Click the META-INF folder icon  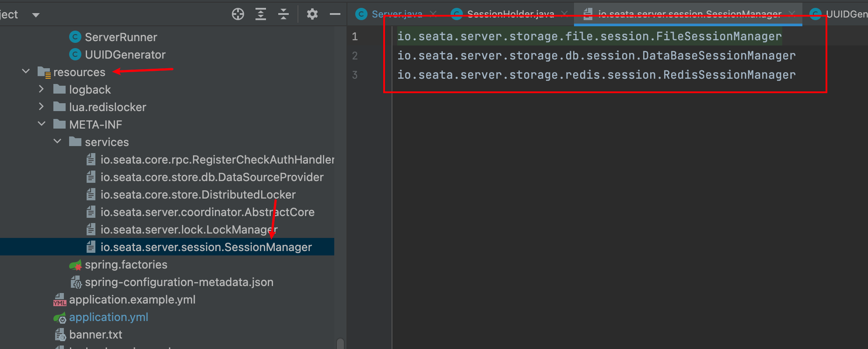(x=59, y=124)
